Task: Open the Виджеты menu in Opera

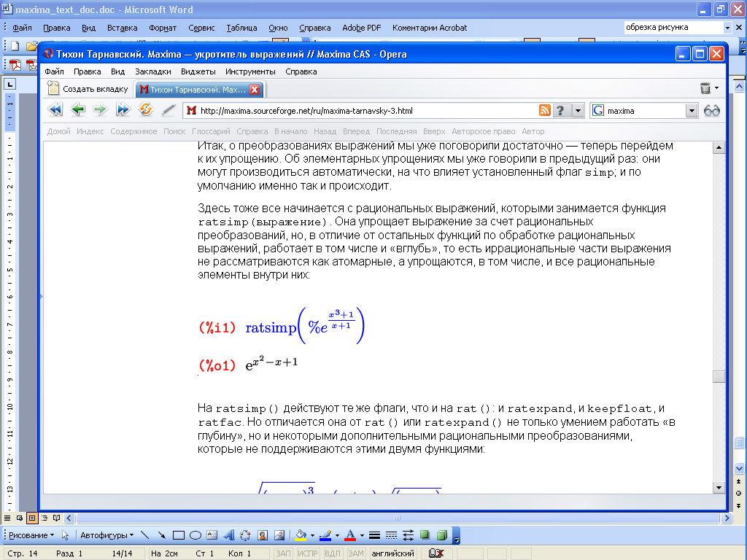Action: [198, 71]
